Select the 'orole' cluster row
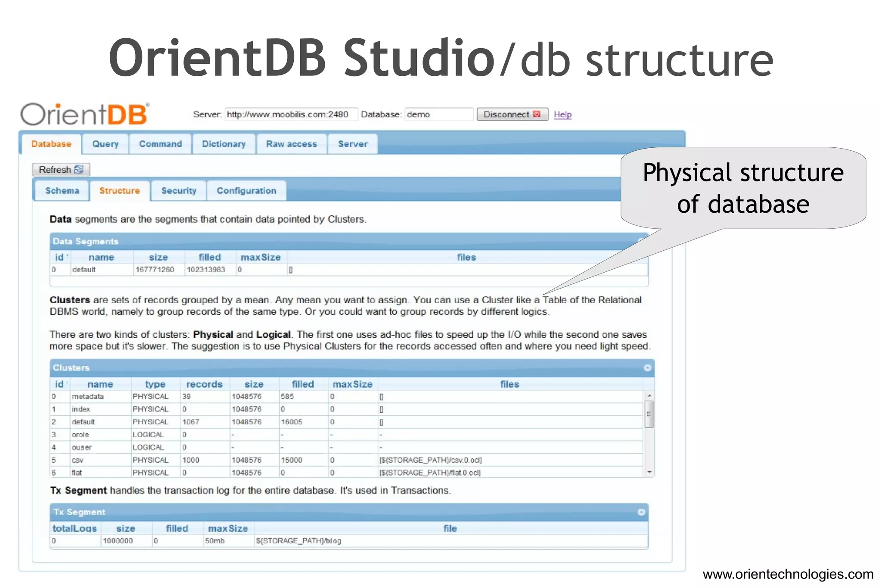Screen dimensions: 882x588 347,435
